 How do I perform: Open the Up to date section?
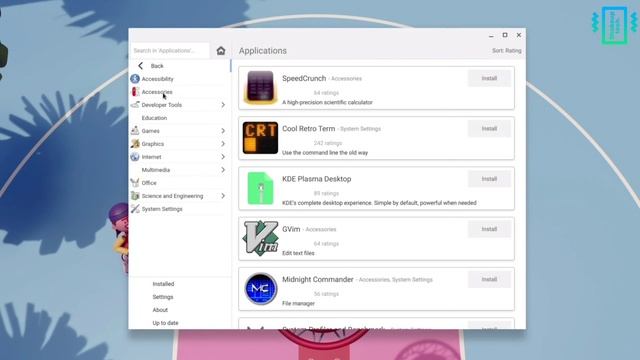(x=165, y=323)
